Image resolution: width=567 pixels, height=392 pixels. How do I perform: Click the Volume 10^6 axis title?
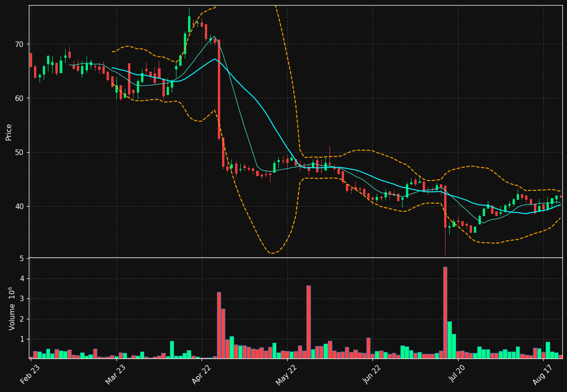[x=11, y=308]
